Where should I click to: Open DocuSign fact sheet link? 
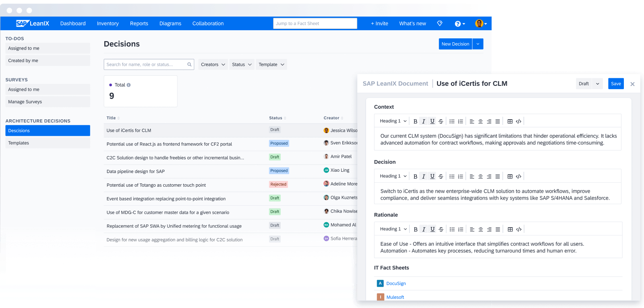click(396, 283)
